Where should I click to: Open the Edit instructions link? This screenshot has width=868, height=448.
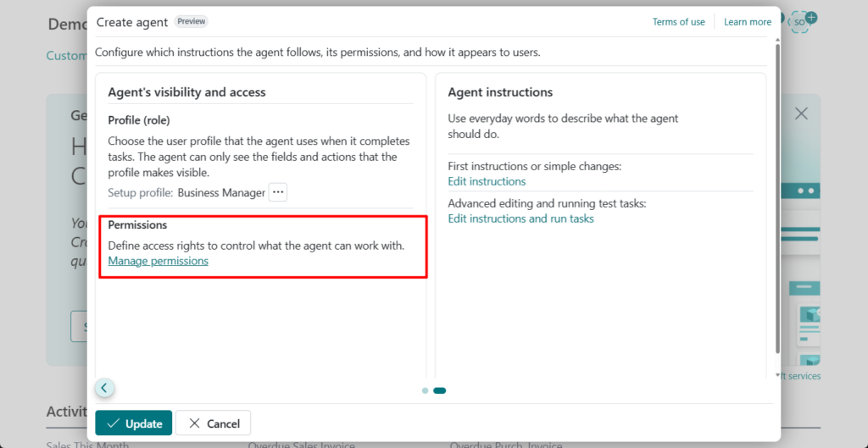tap(487, 181)
